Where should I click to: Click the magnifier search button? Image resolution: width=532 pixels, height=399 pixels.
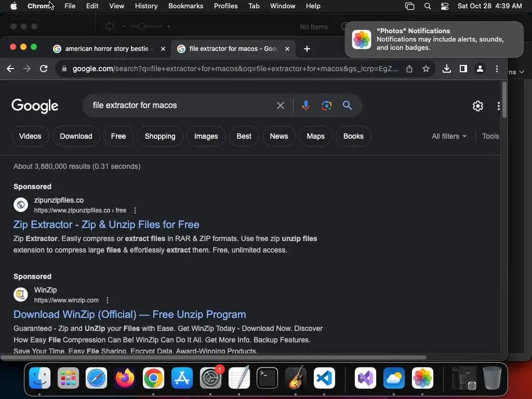click(347, 105)
